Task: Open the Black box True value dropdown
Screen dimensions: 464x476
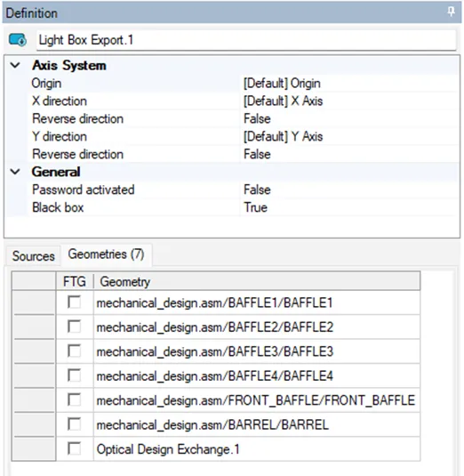Action: coord(348,207)
